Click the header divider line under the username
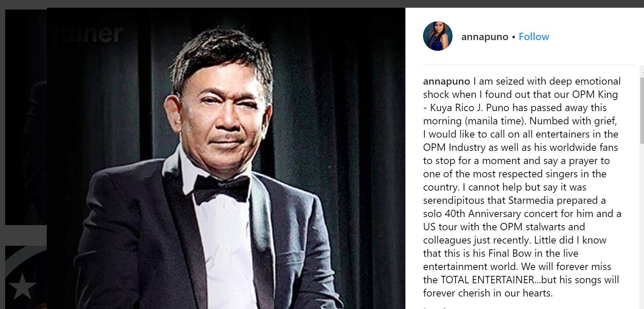Image resolution: width=644 pixels, height=309 pixels. [x=529, y=65]
